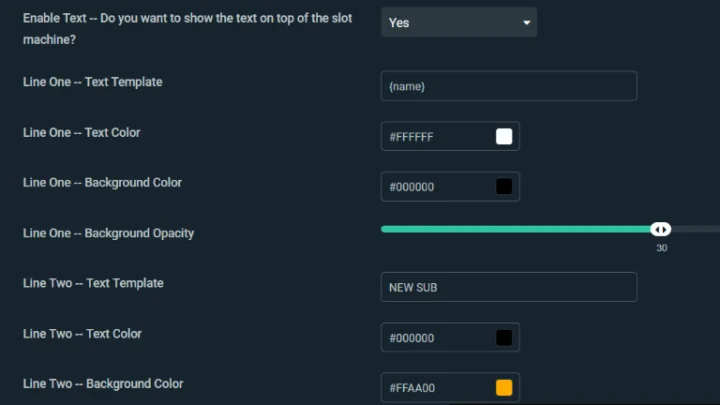Click the Line One Background Color hex field
720x405 pixels.
tap(435, 187)
